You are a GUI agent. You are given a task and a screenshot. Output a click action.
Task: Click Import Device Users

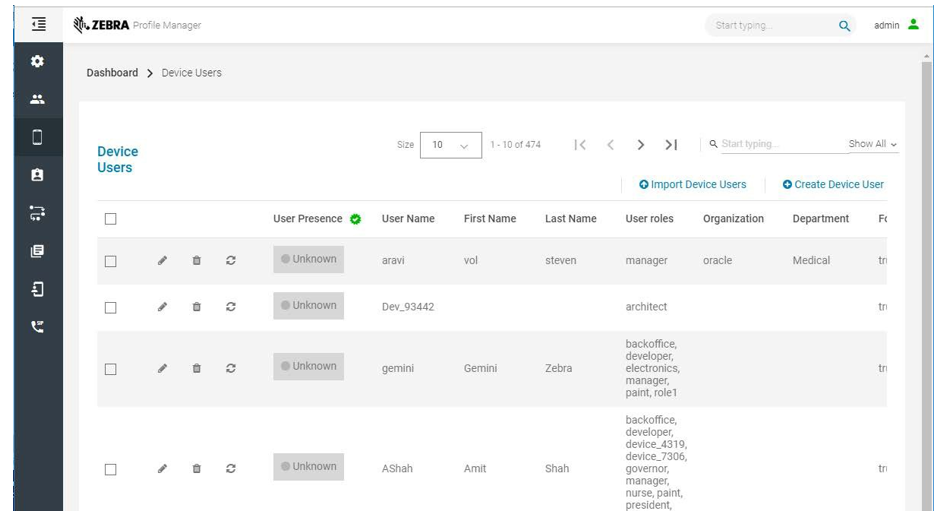[x=692, y=185]
